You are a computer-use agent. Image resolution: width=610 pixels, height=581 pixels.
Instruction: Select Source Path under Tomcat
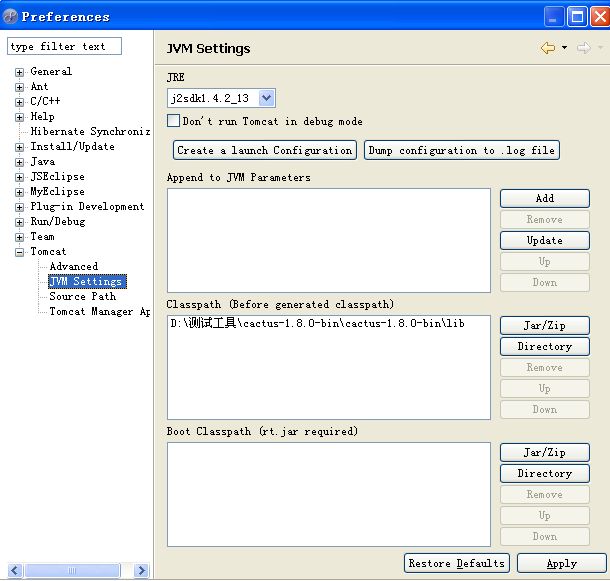pyautogui.click(x=82, y=297)
